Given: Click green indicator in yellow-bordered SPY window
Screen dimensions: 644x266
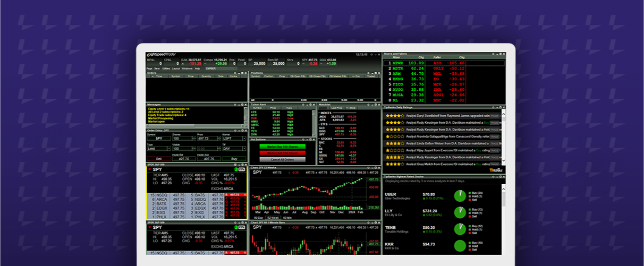Looking at the screenshot, I should [236, 169].
